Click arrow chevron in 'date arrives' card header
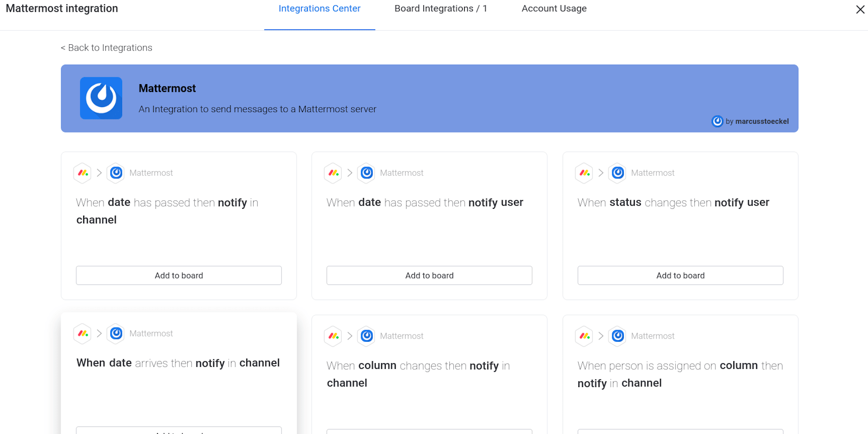The width and height of the screenshot is (868, 434). pos(99,333)
